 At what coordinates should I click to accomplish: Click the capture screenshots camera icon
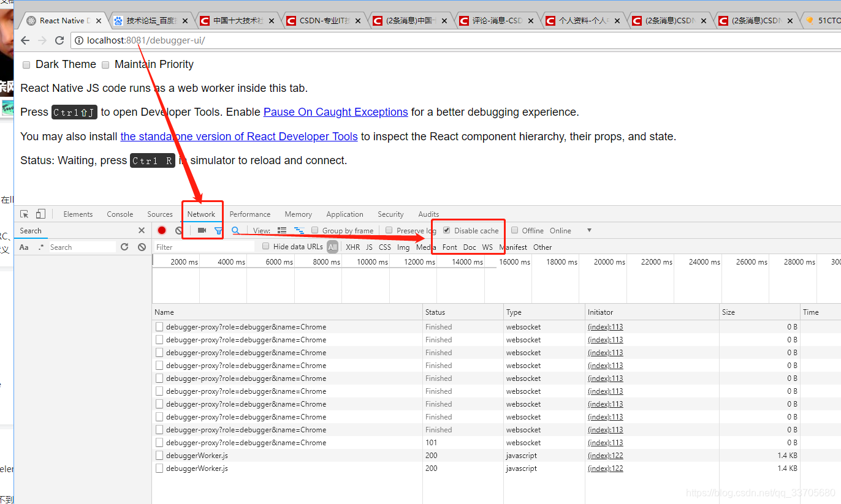coord(202,231)
